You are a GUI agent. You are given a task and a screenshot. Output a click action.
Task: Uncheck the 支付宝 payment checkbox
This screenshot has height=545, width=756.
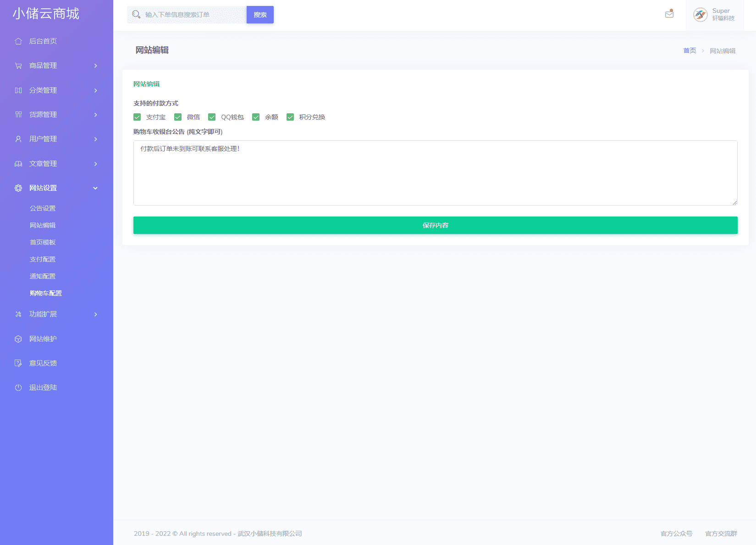click(137, 117)
